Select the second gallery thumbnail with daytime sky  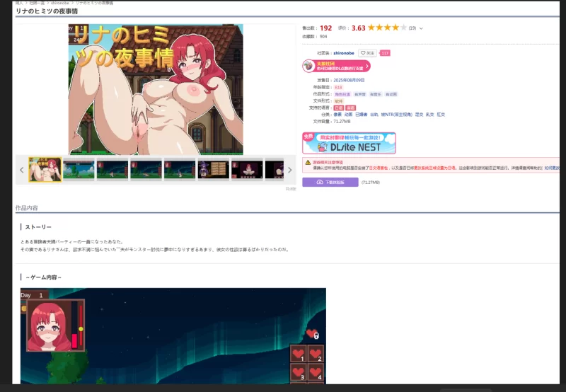click(x=79, y=169)
